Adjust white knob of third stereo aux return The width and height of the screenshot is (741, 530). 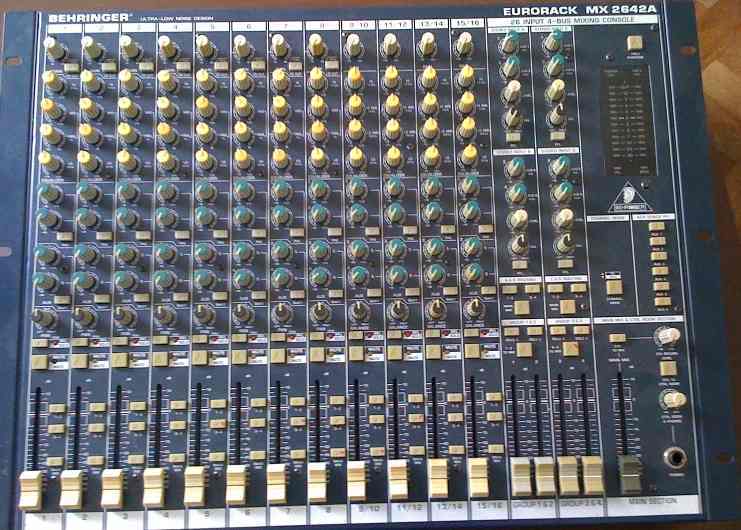pyautogui.click(x=518, y=218)
